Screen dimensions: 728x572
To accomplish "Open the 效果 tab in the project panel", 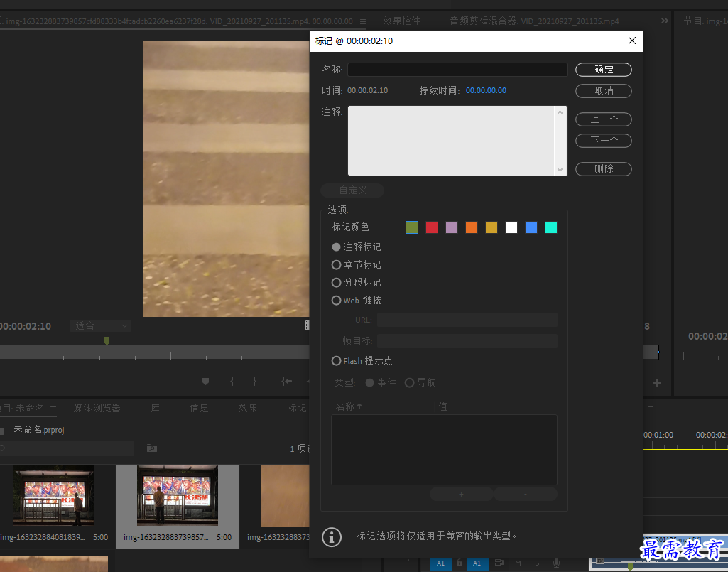I will coord(248,408).
